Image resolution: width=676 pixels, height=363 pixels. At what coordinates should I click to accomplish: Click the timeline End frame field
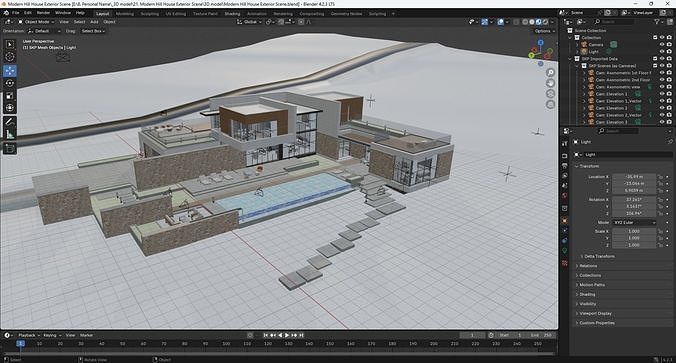541,335
